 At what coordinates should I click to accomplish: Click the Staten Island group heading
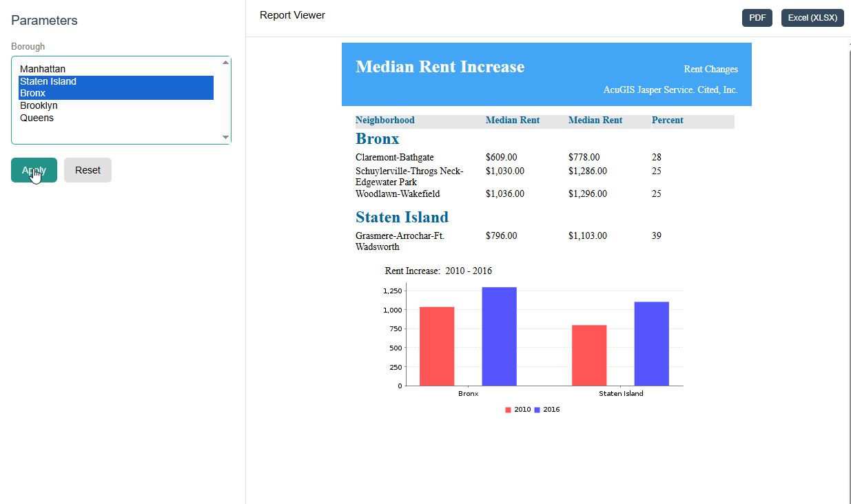click(x=402, y=218)
